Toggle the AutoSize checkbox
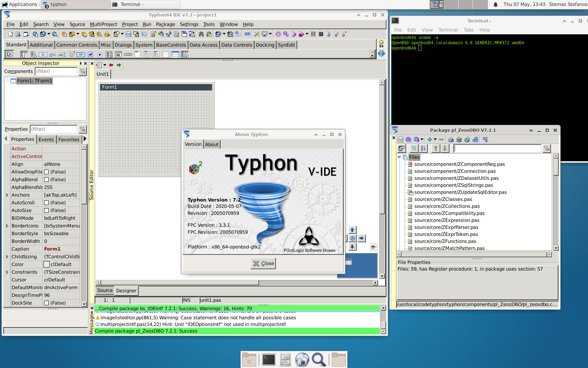 click(46, 210)
